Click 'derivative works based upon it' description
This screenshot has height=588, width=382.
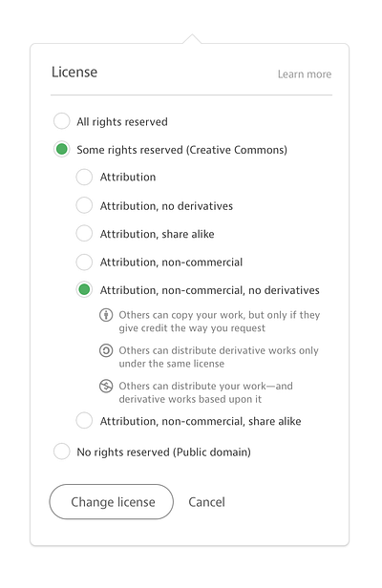[x=190, y=399]
